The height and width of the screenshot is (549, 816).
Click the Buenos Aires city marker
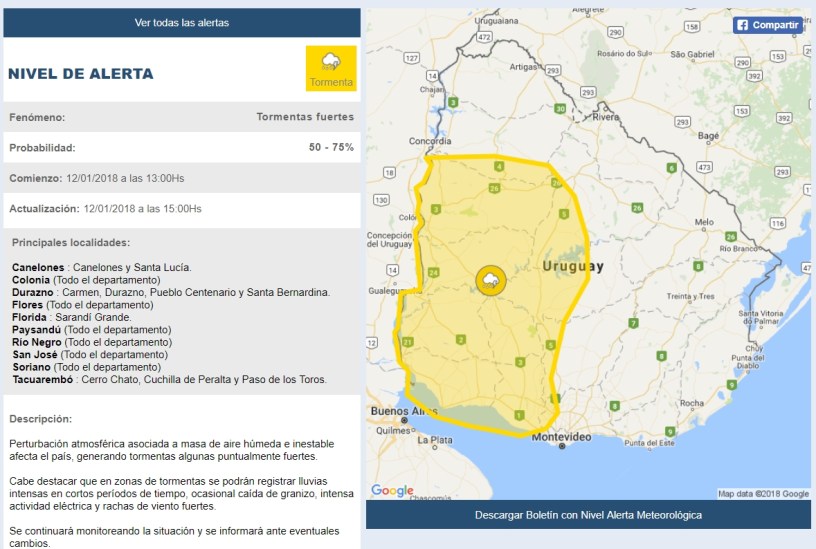[x=404, y=419]
